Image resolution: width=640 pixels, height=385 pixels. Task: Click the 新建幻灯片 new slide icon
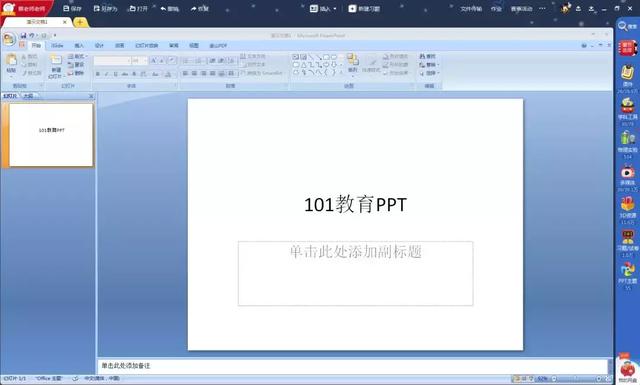(x=56, y=60)
